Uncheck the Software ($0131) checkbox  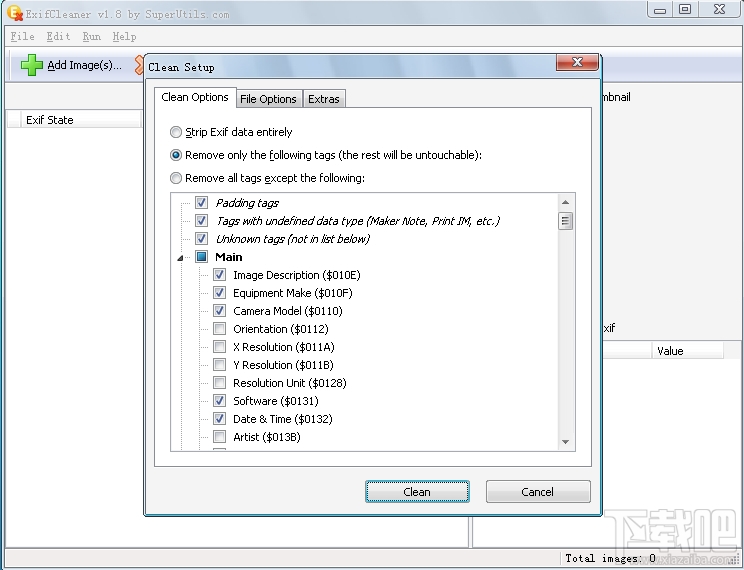tap(219, 401)
